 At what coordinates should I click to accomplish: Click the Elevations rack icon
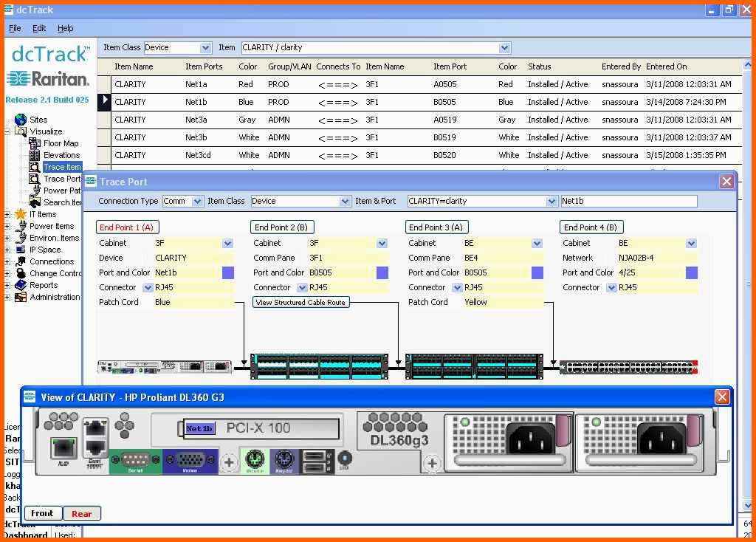(x=34, y=155)
